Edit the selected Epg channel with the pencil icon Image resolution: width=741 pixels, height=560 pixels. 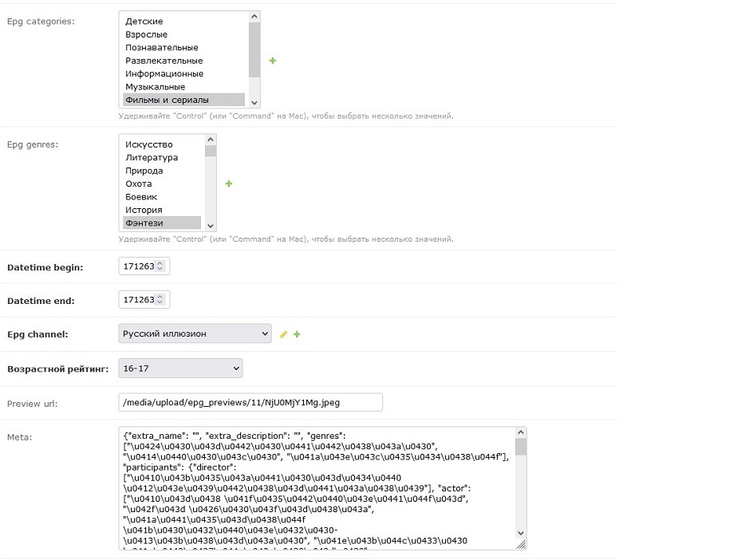pos(283,334)
